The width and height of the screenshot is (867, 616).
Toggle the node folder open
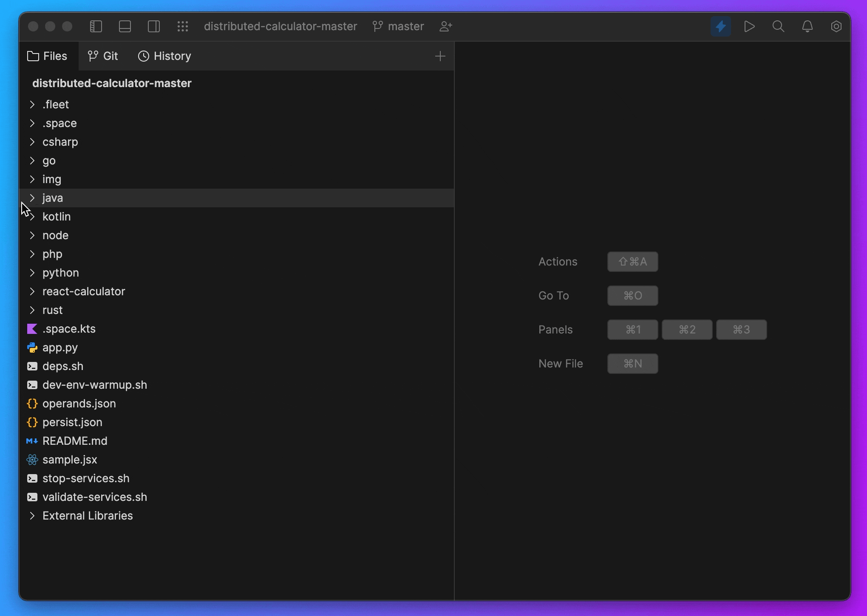coord(32,235)
